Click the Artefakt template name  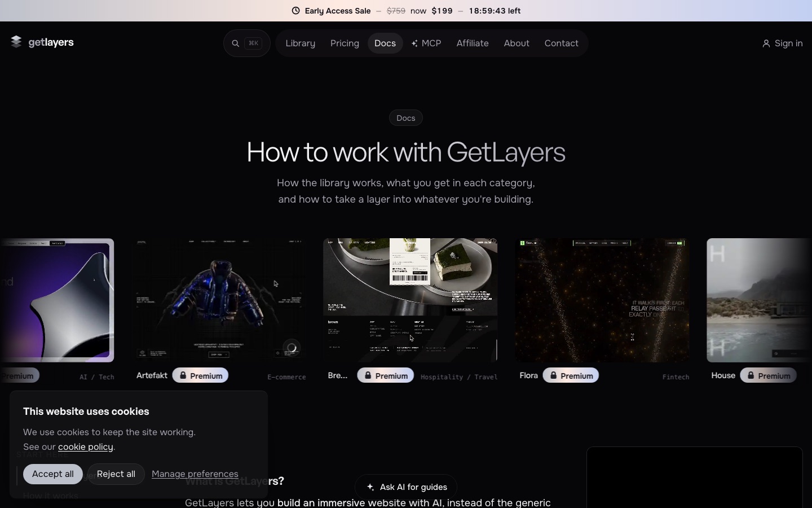[152, 375]
